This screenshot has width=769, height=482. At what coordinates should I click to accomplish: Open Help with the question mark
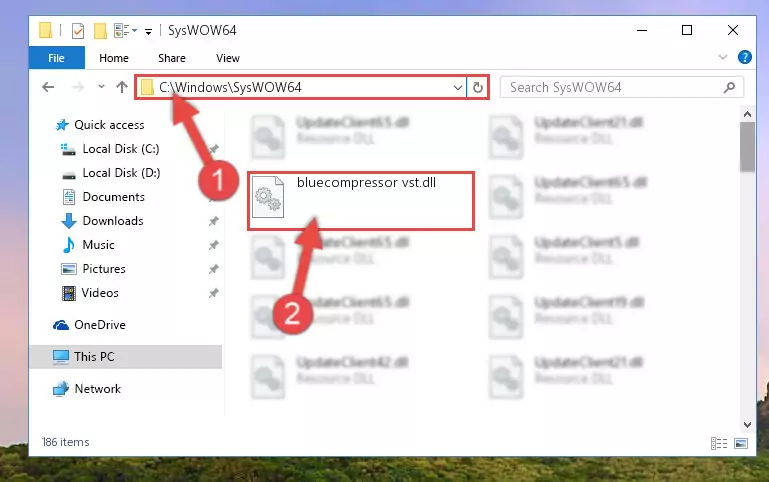point(744,57)
